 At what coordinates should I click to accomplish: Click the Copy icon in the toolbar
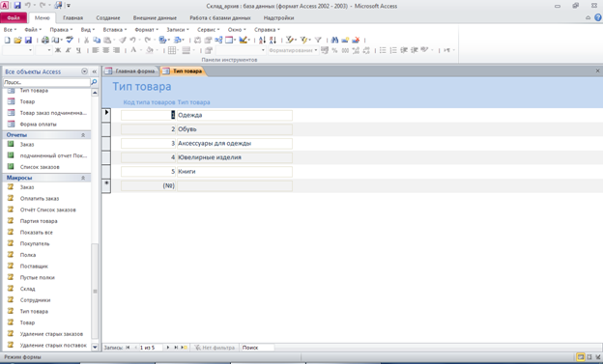coord(97,40)
